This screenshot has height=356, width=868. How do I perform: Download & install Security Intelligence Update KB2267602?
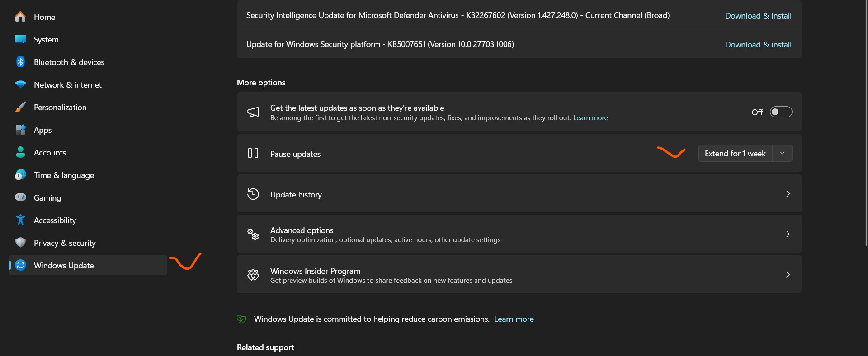click(x=758, y=15)
